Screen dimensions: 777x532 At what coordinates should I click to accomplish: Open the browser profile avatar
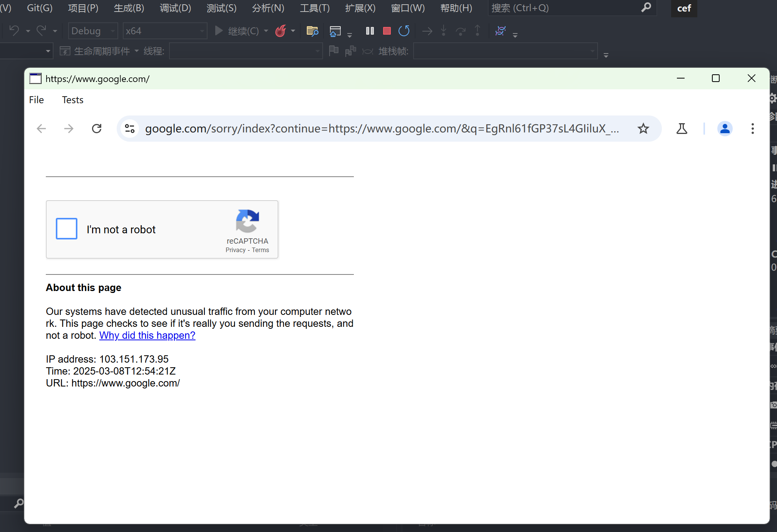(725, 129)
